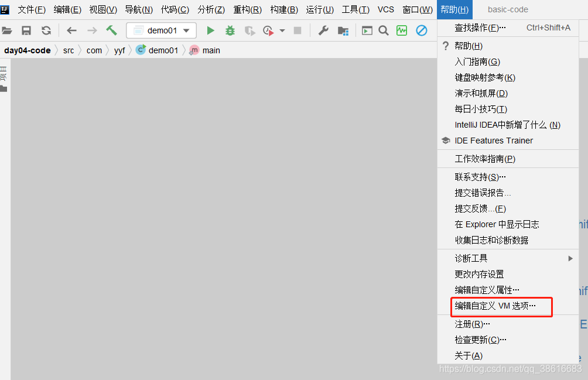Open Settings via the wrench icon
Image resolution: width=588 pixels, height=380 pixels.
click(x=323, y=30)
